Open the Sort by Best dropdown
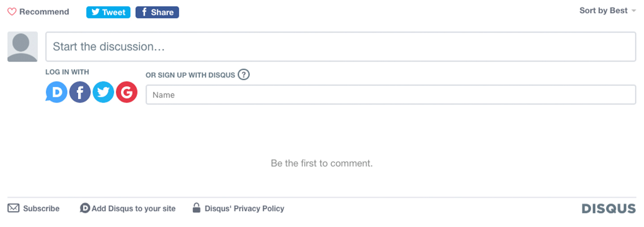 [x=607, y=11]
